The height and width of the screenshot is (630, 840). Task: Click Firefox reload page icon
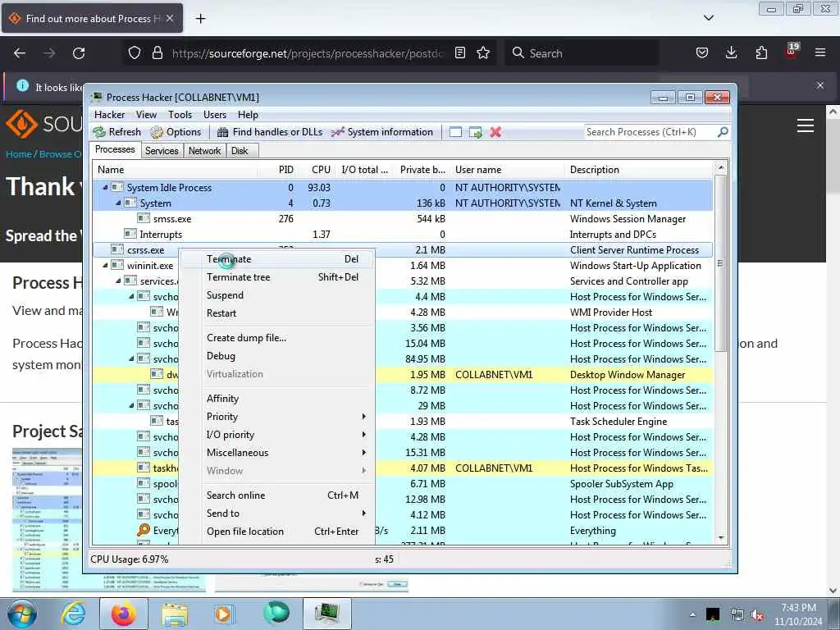(x=79, y=53)
